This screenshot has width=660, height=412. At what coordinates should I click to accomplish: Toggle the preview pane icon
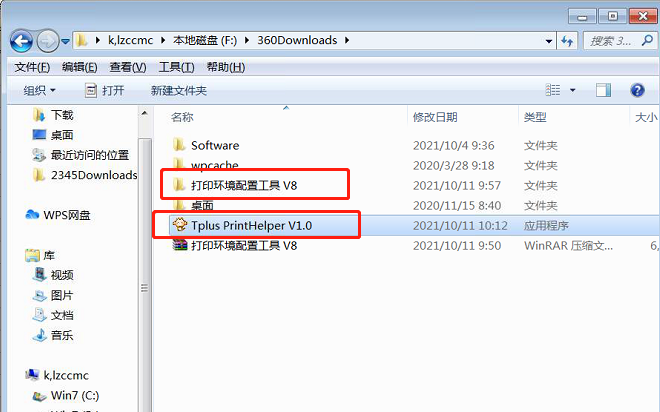click(603, 90)
